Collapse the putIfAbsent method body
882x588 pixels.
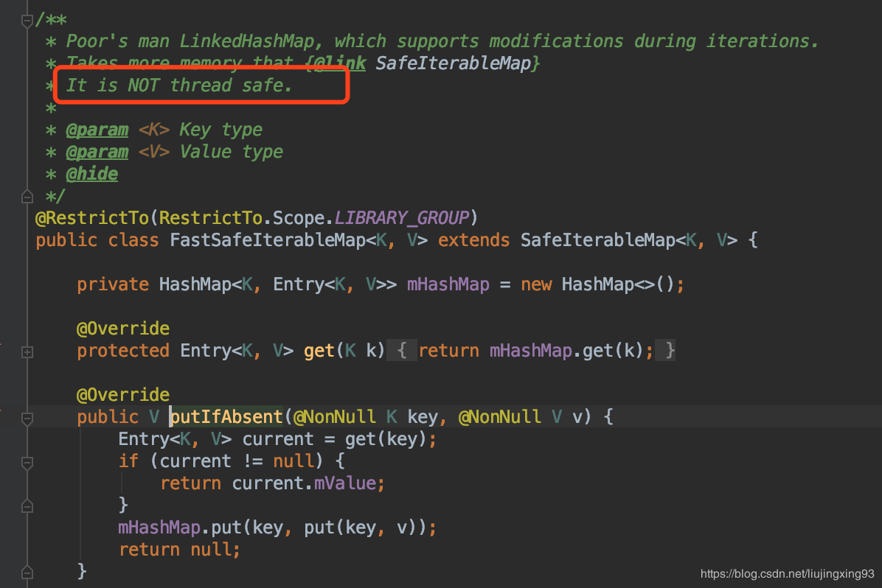(x=27, y=419)
